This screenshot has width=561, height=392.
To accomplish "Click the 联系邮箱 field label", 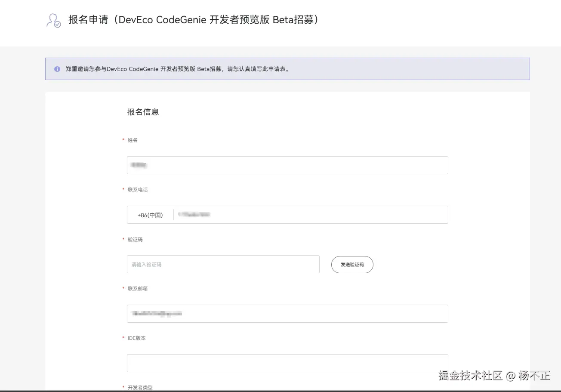I will pyautogui.click(x=138, y=289).
